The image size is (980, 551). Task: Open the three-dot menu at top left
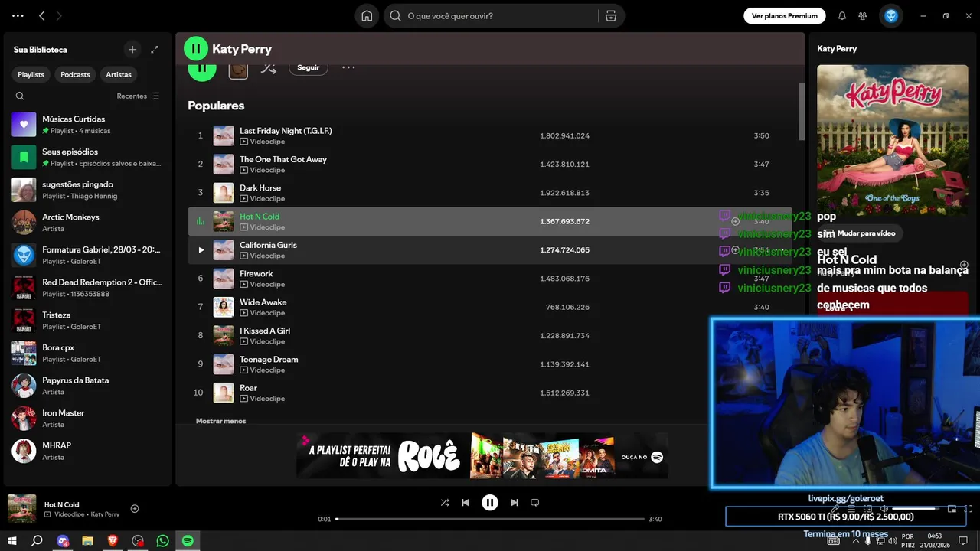point(18,16)
